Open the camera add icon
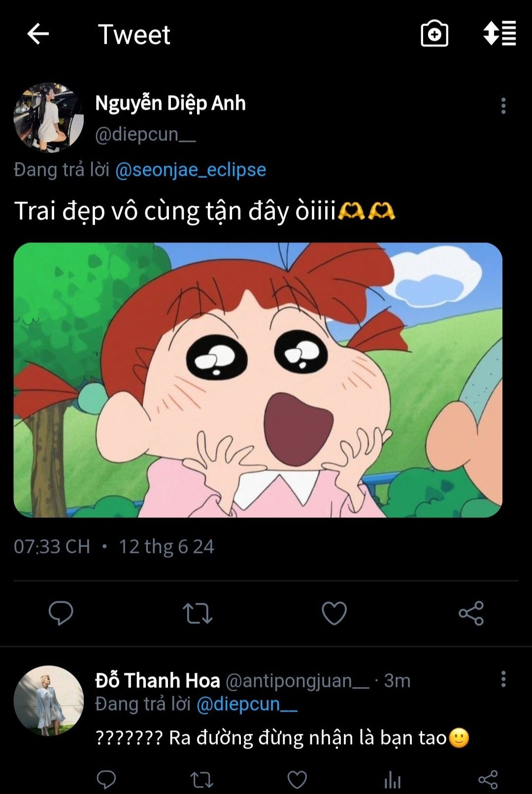 (x=434, y=34)
